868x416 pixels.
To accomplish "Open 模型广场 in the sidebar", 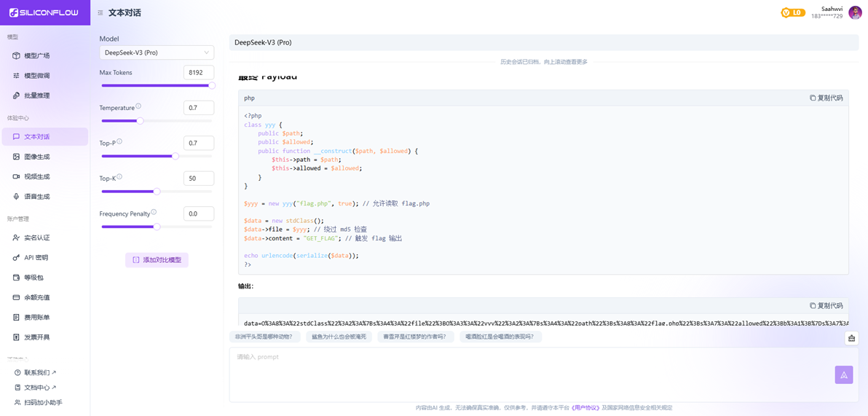I will coord(36,56).
